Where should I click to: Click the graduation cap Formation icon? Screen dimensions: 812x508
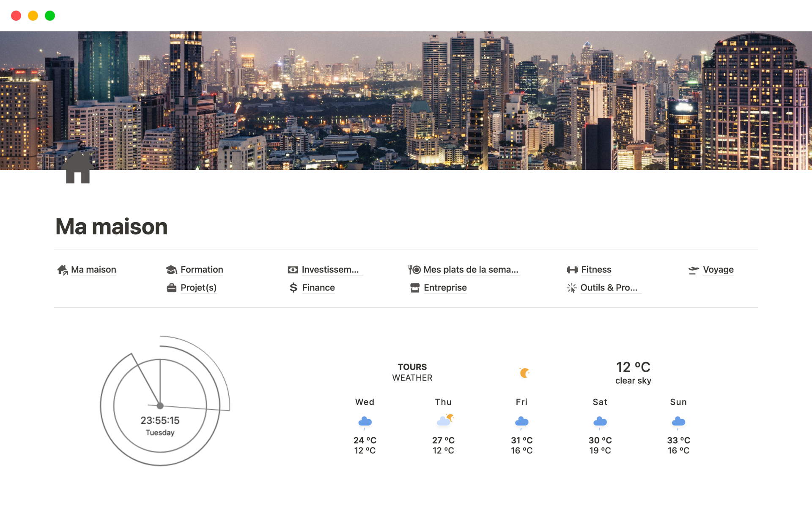click(171, 270)
